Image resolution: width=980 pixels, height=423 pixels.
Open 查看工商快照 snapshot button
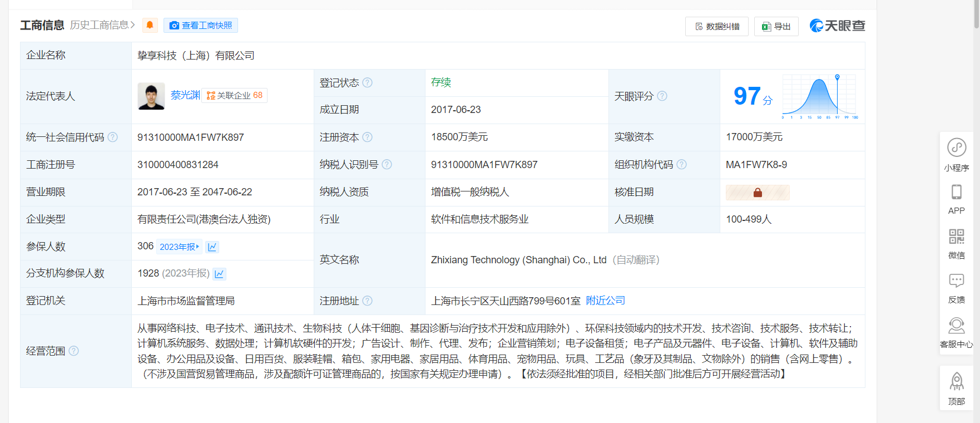coord(201,25)
